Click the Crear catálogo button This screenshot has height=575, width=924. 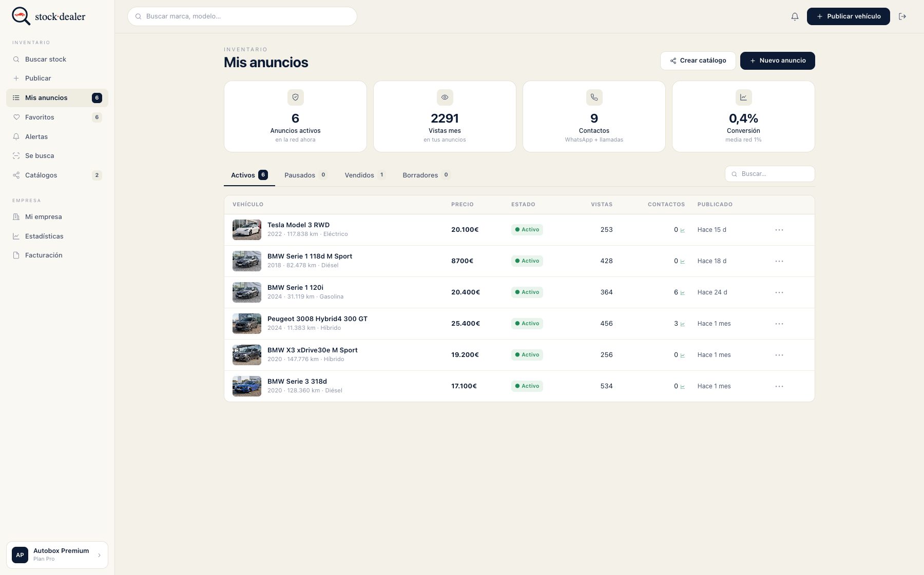pos(698,61)
